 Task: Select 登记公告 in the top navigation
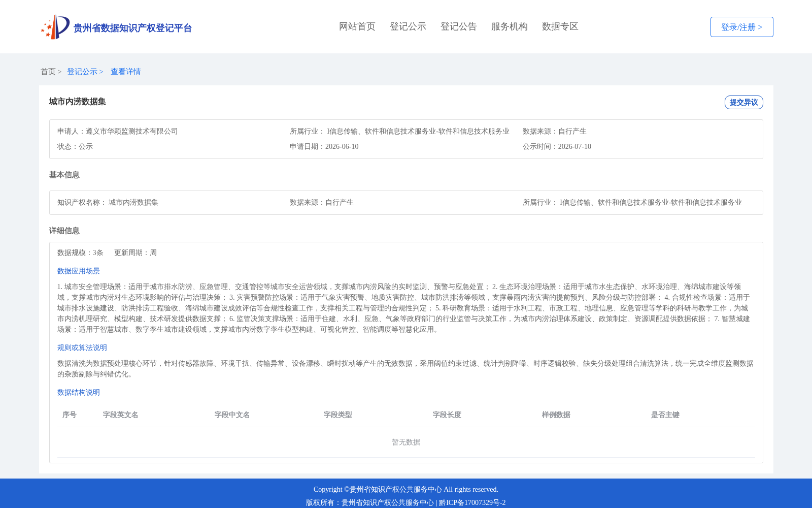pyautogui.click(x=459, y=26)
